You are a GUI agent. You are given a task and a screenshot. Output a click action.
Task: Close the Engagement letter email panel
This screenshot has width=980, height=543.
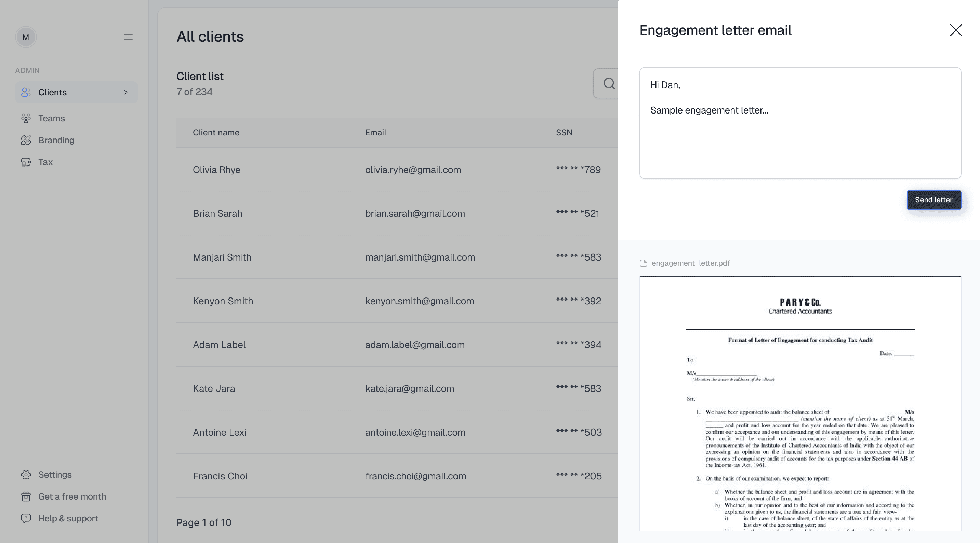(956, 30)
